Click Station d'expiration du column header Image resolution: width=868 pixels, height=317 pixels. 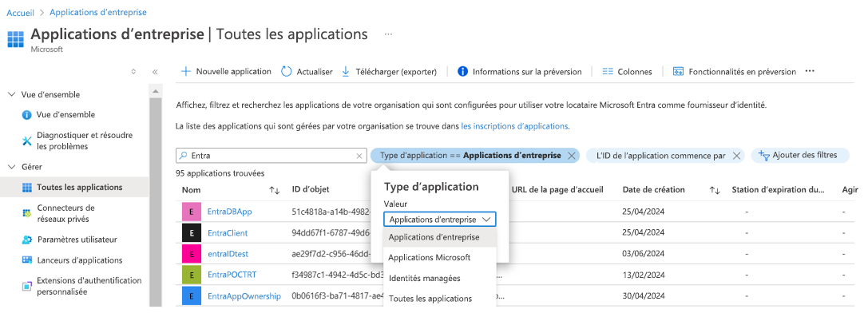pyautogui.click(x=778, y=190)
